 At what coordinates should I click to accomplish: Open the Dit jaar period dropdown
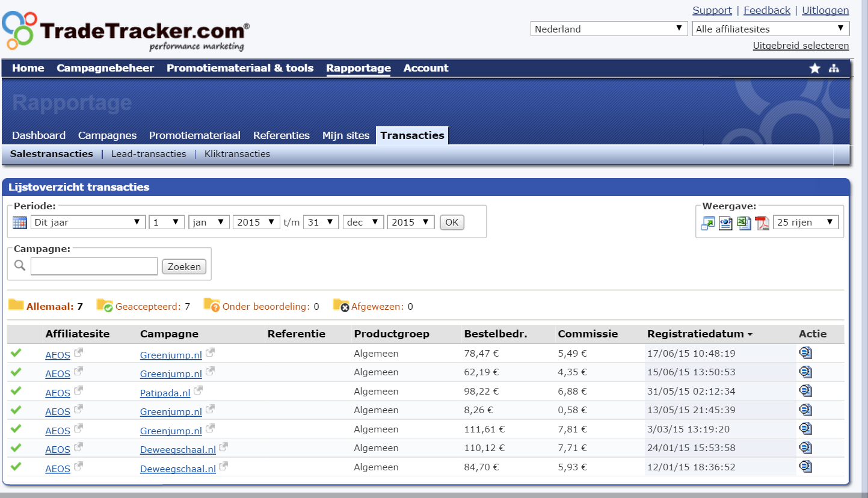pyautogui.click(x=88, y=222)
